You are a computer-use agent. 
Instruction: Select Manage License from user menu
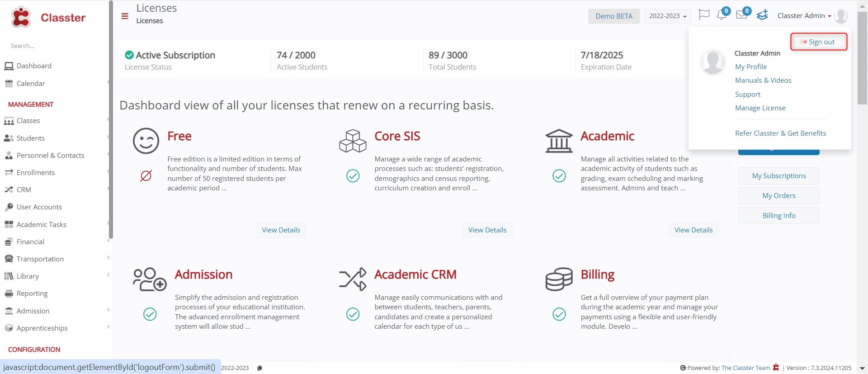760,108
